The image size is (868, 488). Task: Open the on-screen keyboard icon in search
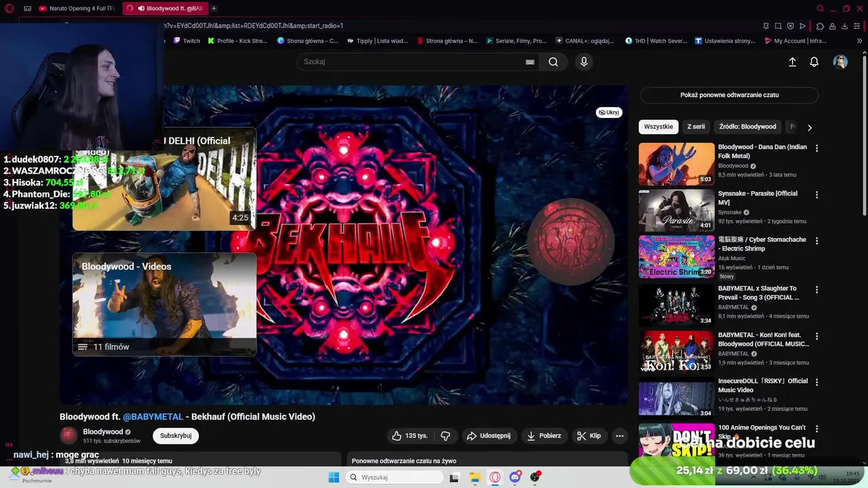(x=530, y=62)
